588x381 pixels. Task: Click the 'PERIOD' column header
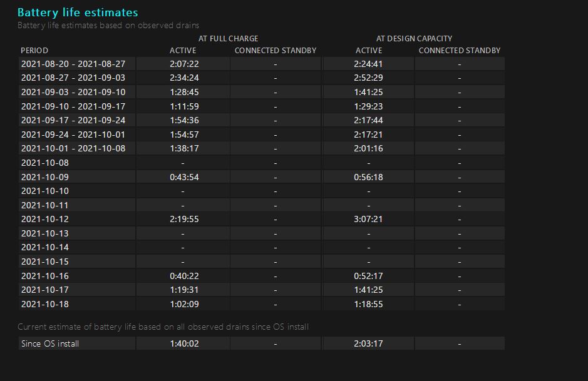34,50
